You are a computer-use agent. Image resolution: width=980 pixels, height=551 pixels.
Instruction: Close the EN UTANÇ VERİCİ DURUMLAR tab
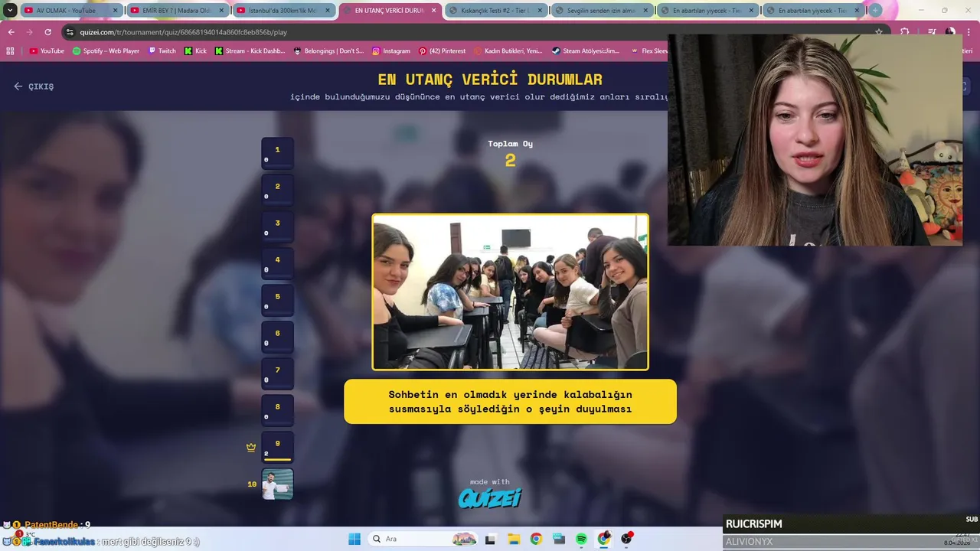(434, 11)
